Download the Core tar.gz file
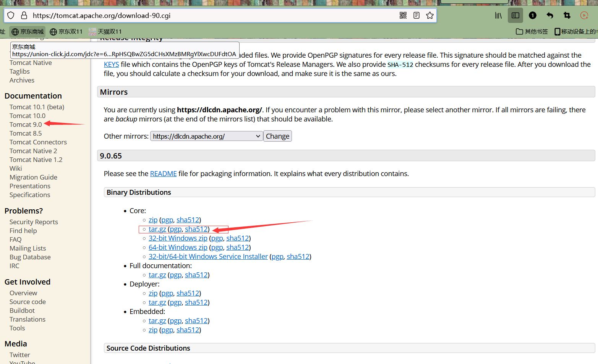 tap(157, 229)
